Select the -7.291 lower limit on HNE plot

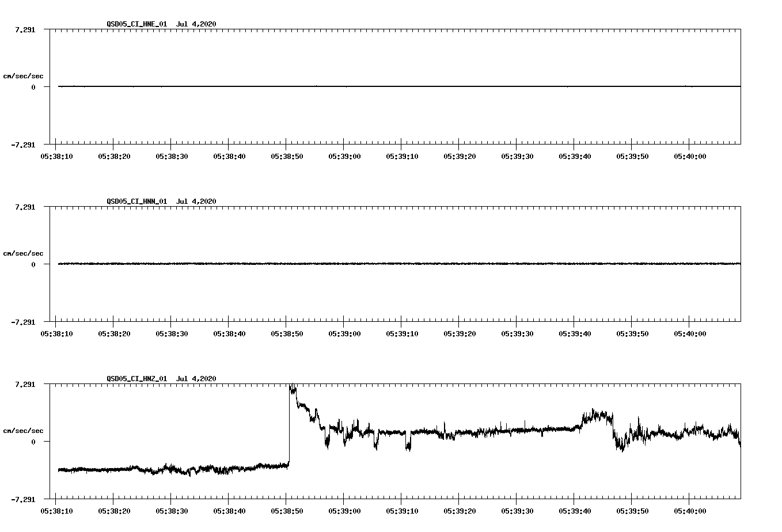coord(23,145)
